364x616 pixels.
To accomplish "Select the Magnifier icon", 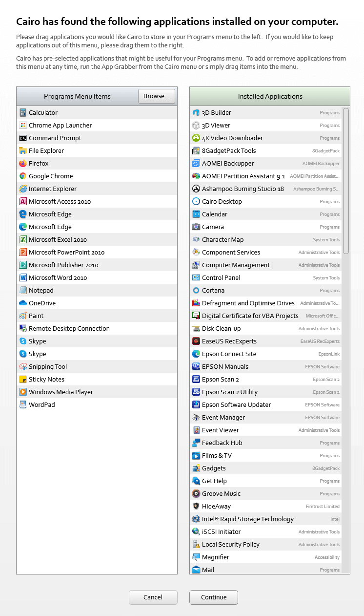I will 196,557.
